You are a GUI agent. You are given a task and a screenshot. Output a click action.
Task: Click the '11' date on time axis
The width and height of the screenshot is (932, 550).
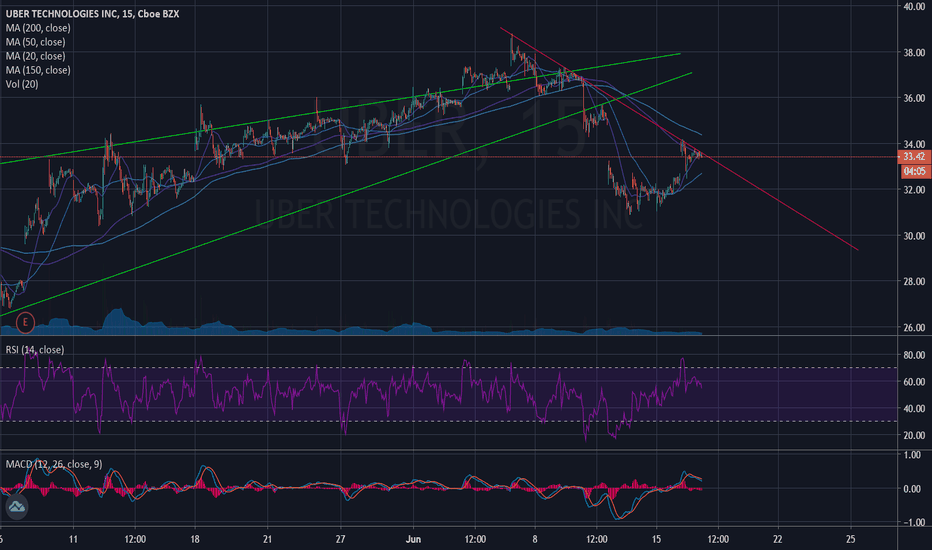[73, 539]
